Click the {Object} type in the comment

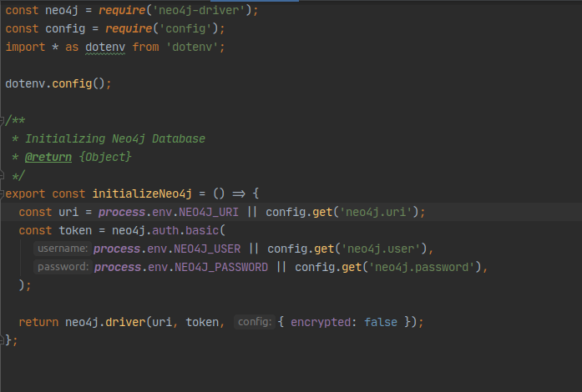[x=105, y=158]
